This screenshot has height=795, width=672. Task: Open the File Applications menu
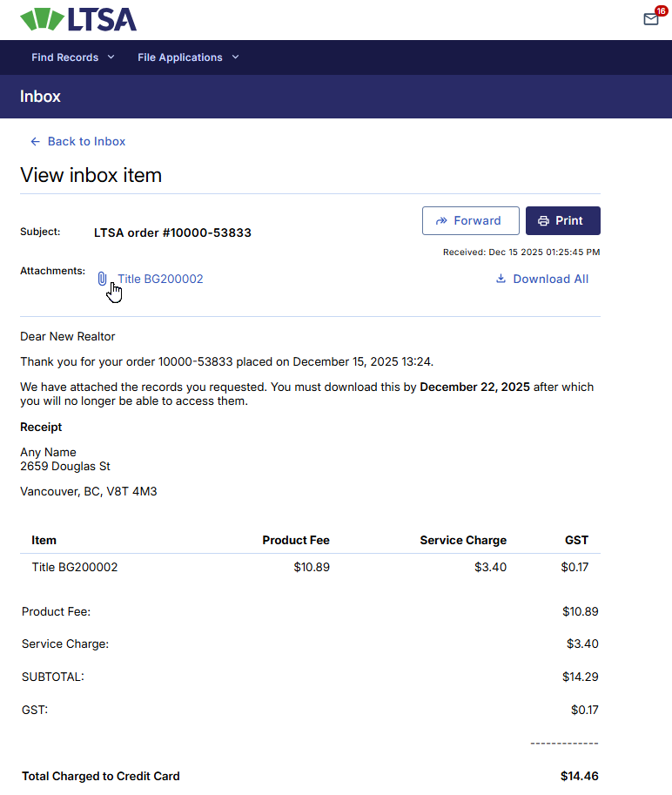(x=180, y=57)
